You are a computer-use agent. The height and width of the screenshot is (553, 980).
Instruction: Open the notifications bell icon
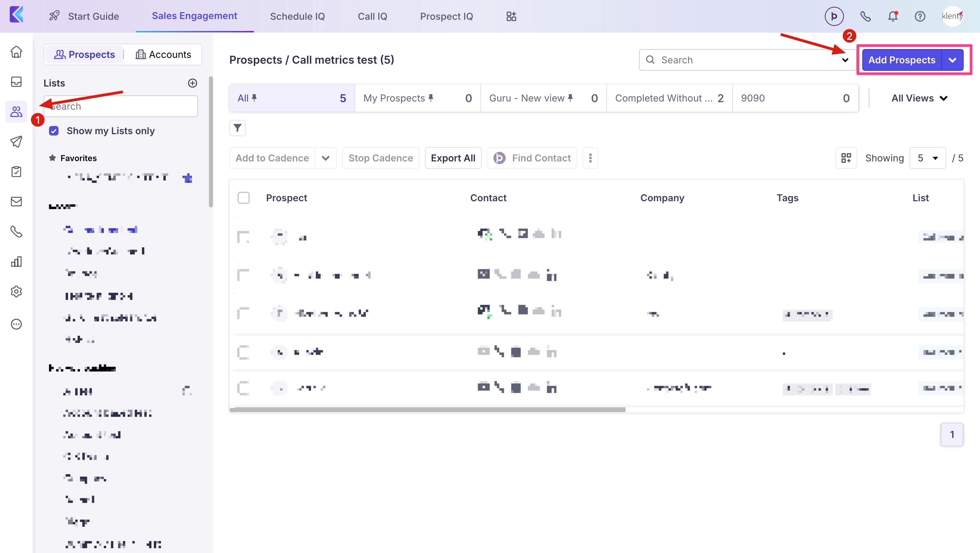(893, 16)
